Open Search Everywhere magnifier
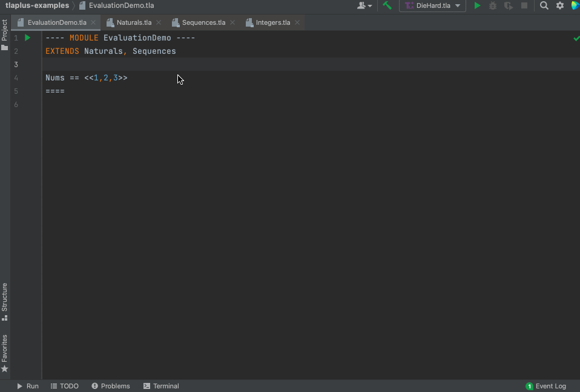The height and width of the screenshot is (392, 580). click(x=544, y=5)
